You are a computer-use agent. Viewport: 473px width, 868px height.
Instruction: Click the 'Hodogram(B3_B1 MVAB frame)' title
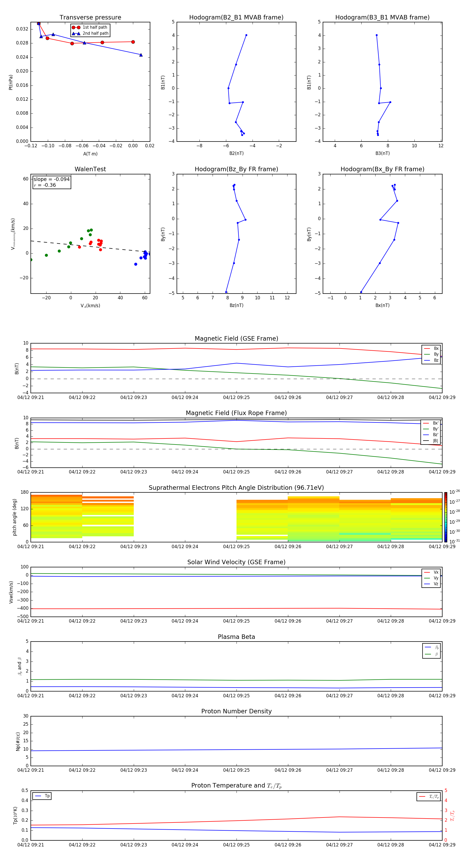click(382, 17)
